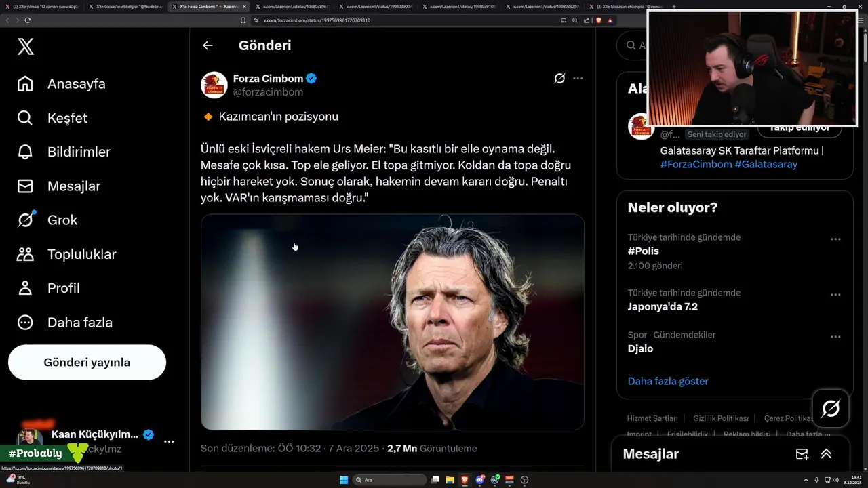The height and width of the screenshot is (488, 868).
Task: Click the volume speaker icon in tray
Action: tap(835, 480)
